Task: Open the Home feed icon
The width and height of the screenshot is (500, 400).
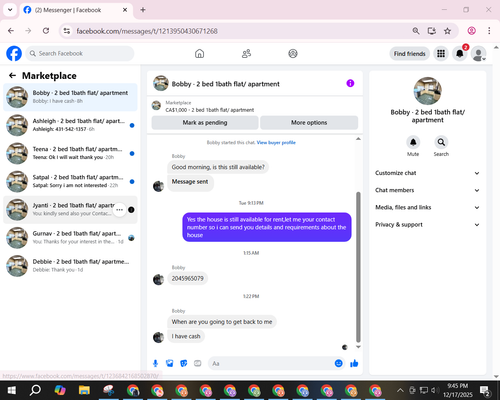Action: pos(199,53)
